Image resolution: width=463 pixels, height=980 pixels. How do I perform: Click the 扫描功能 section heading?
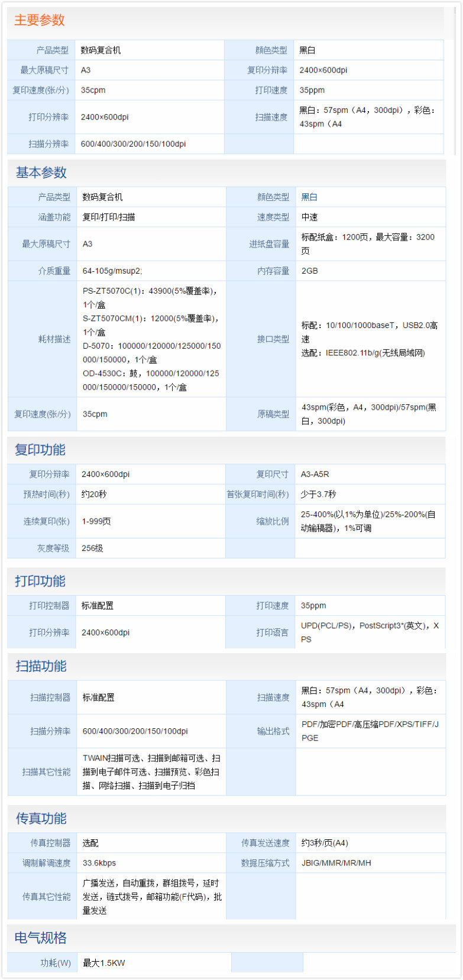tap(41, 666)
